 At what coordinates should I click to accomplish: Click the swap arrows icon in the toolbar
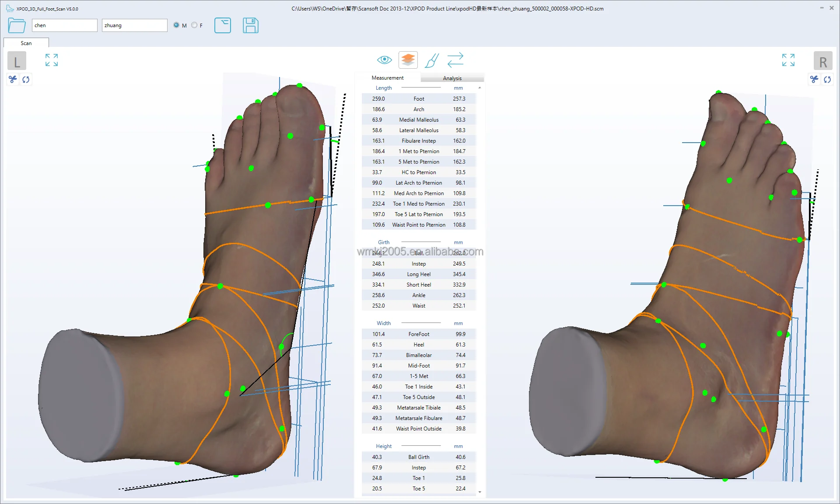click(455, 60)
